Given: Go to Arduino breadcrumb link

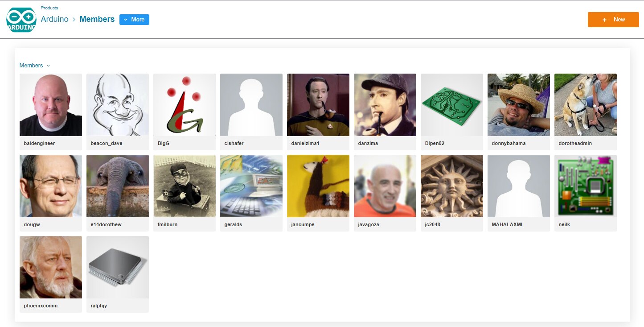Looking at the screenshot, I should (54, 19).
